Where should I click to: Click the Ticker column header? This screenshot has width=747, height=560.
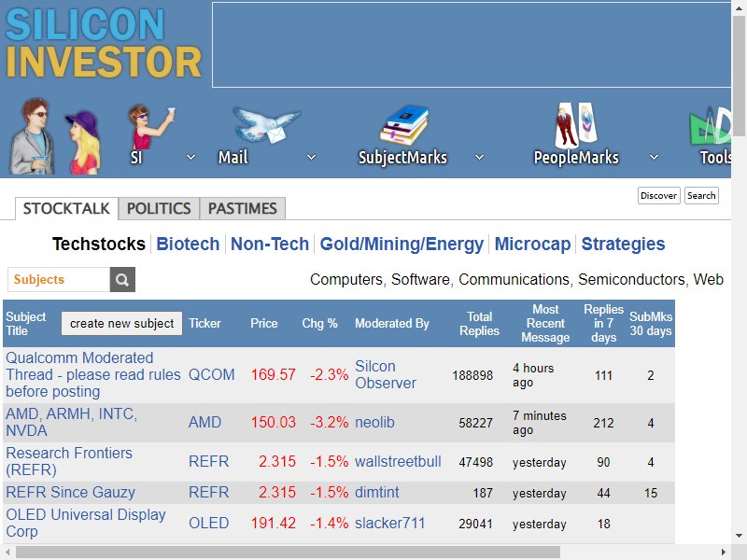point(204,323)
